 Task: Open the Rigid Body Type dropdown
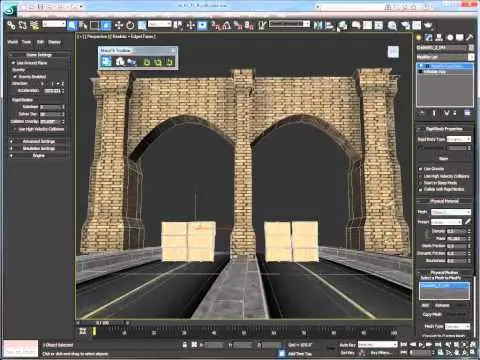coord(459,139)
